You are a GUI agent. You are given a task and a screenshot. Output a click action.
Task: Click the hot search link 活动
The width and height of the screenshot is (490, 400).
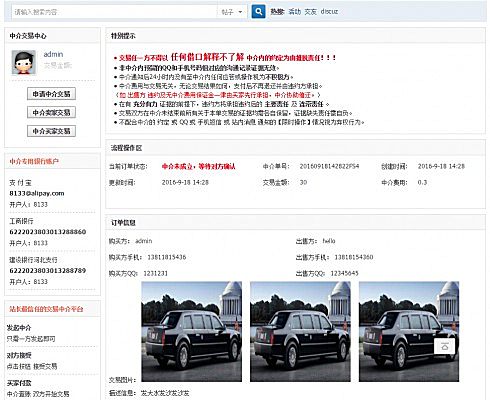(x=295, y=12)
